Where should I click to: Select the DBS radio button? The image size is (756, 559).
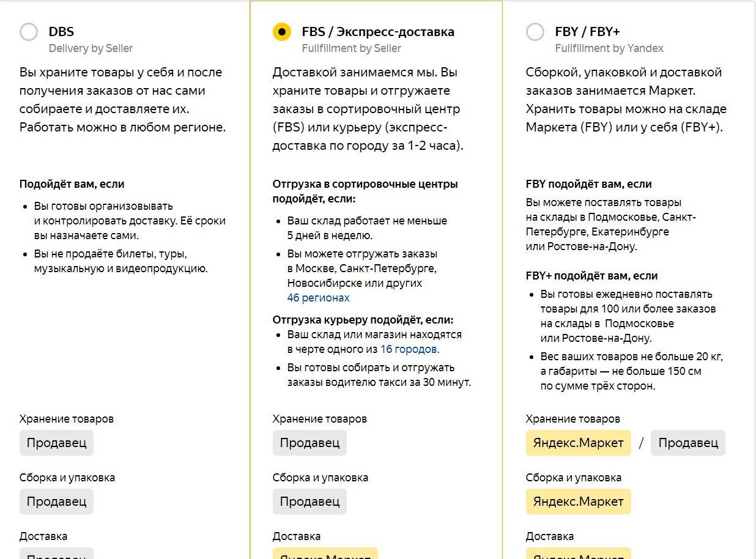coord(29,32)
